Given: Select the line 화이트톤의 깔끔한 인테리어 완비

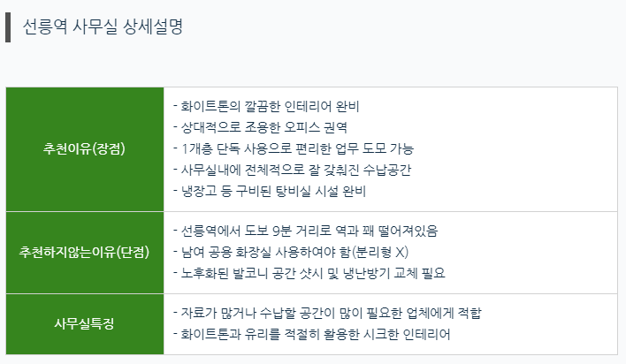Looking at the screenshot, I should point(271,107).
